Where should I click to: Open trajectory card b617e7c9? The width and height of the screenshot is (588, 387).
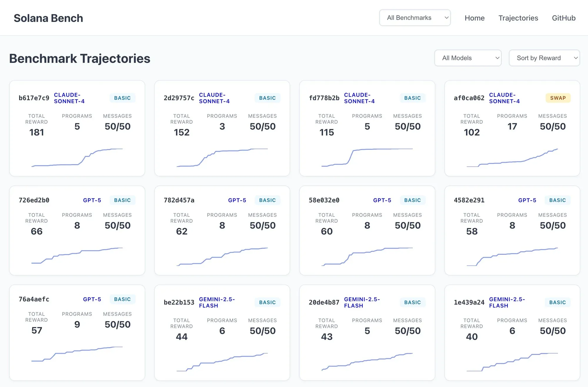point(34,98)
